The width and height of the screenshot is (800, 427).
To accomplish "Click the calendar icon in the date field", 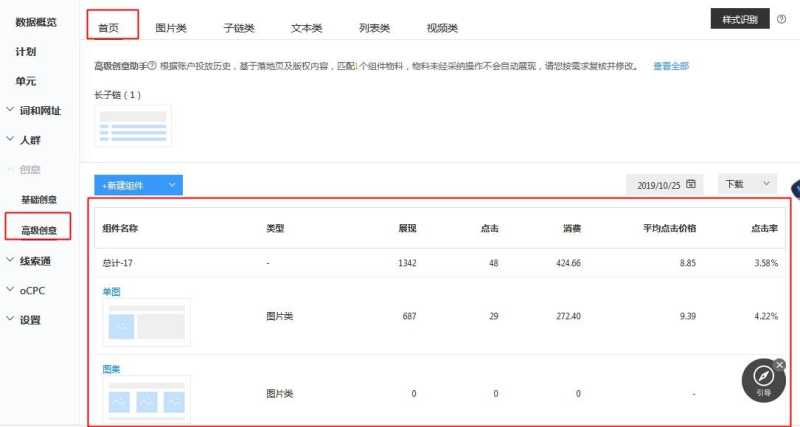I will [691, 184].
